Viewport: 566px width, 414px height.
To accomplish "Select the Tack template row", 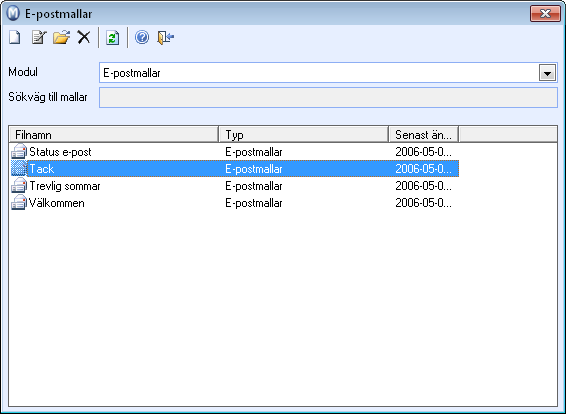I will click(235, 169).
